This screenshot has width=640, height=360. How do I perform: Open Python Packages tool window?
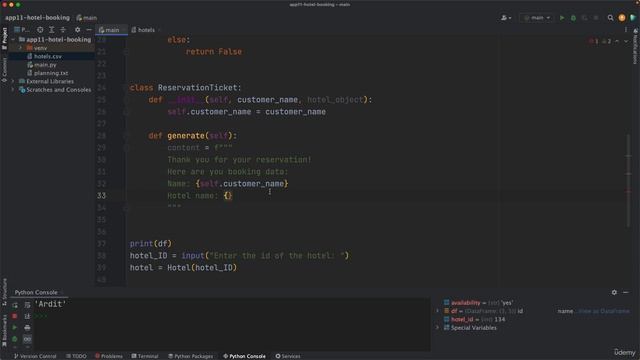click(191, 356)
